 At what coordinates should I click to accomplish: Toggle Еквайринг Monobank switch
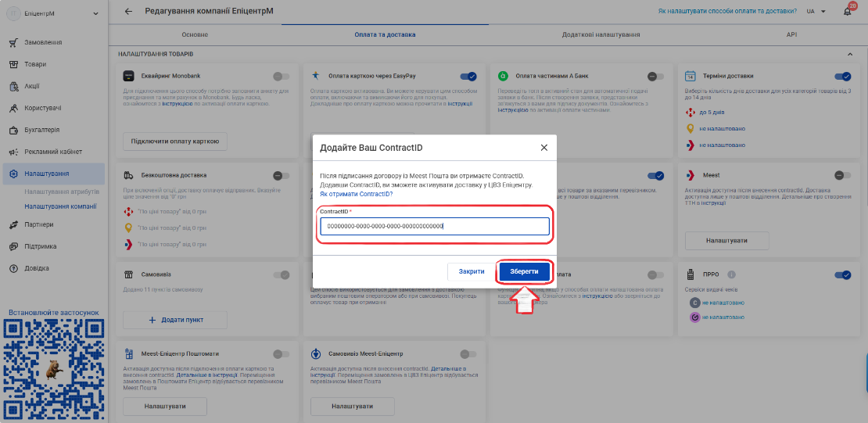[x=282, y=77]
